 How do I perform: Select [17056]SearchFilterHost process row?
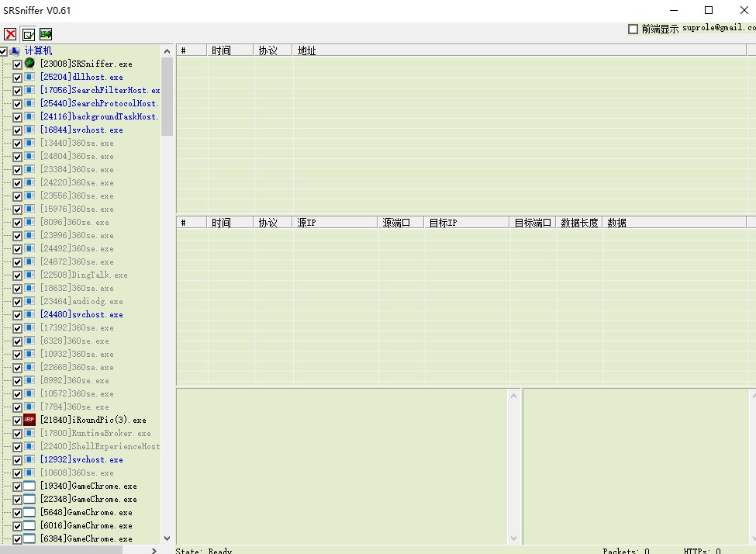pyautogui.click(x=100, y=90)
